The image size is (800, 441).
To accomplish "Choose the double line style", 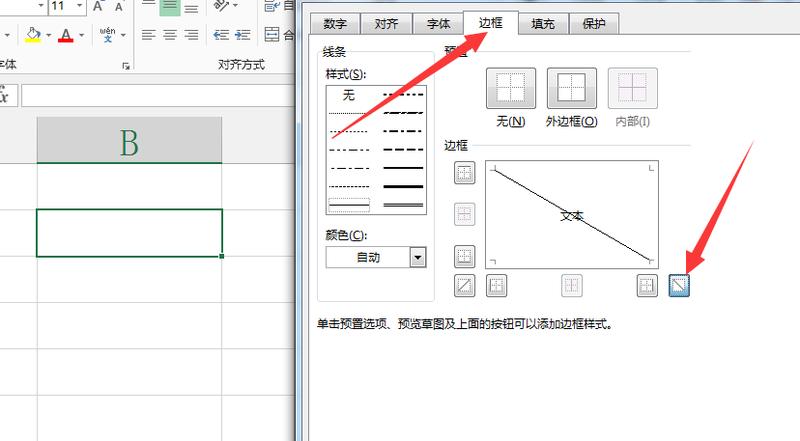I will [x=403, y=205].
